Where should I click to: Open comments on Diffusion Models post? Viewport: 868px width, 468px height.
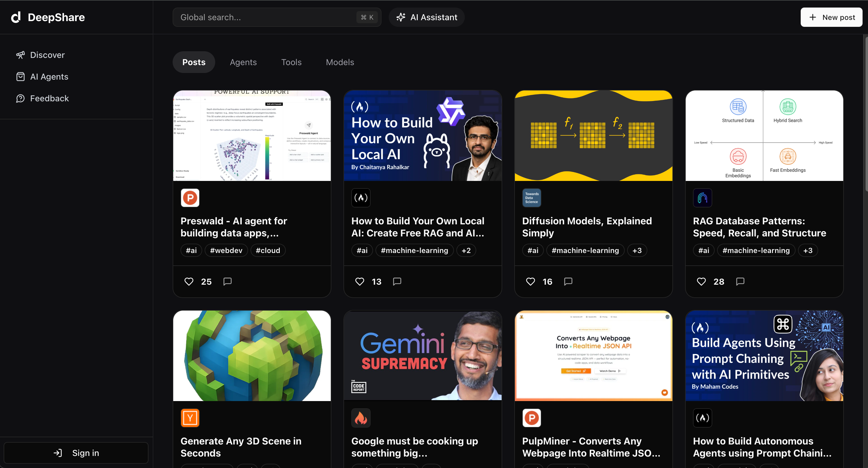(x=568, y=281)
